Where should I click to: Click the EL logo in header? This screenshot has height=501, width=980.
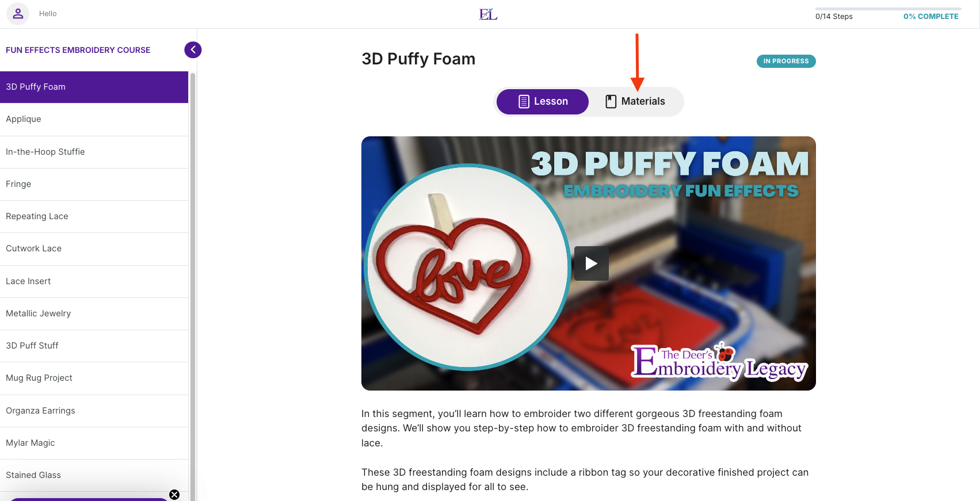click(488, 14)
